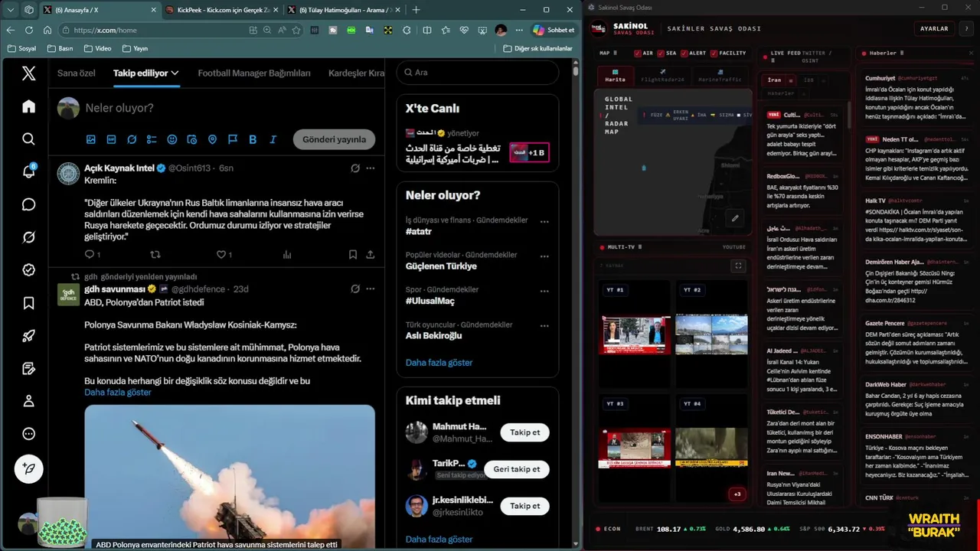The height and width of the screenshot is (551, 980).
Task: Click the Gönderi yayınla button
Action: click(x=334, y=139)
